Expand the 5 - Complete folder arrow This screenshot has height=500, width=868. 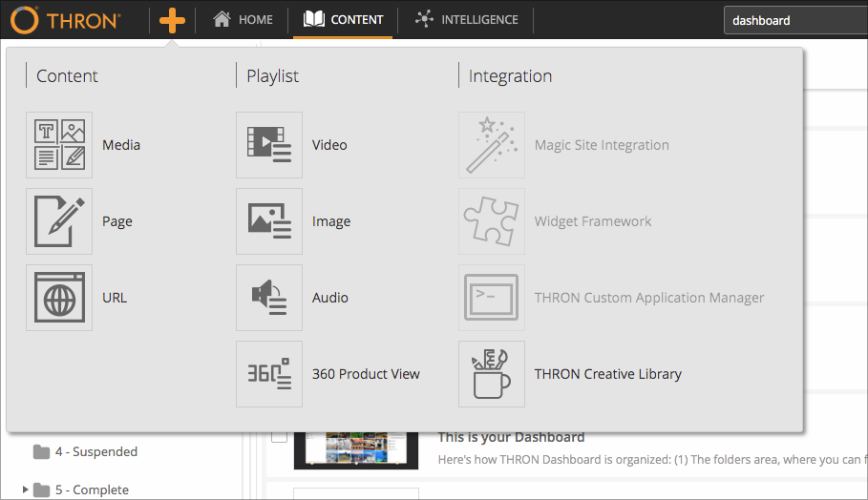25,490
